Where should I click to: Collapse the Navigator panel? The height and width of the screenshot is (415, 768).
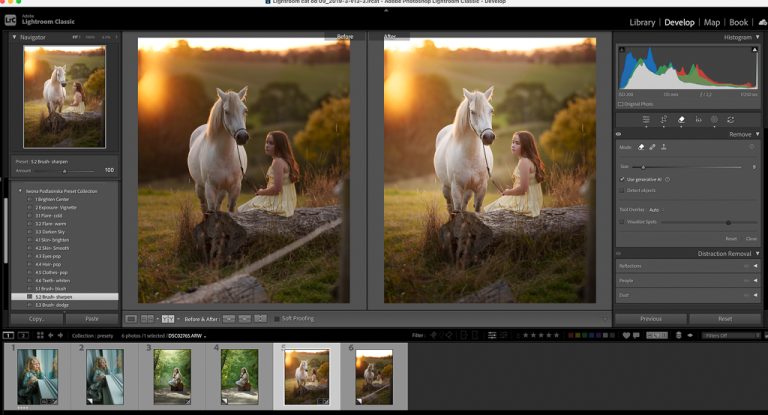pyautogui.click(x=14, y=37)
